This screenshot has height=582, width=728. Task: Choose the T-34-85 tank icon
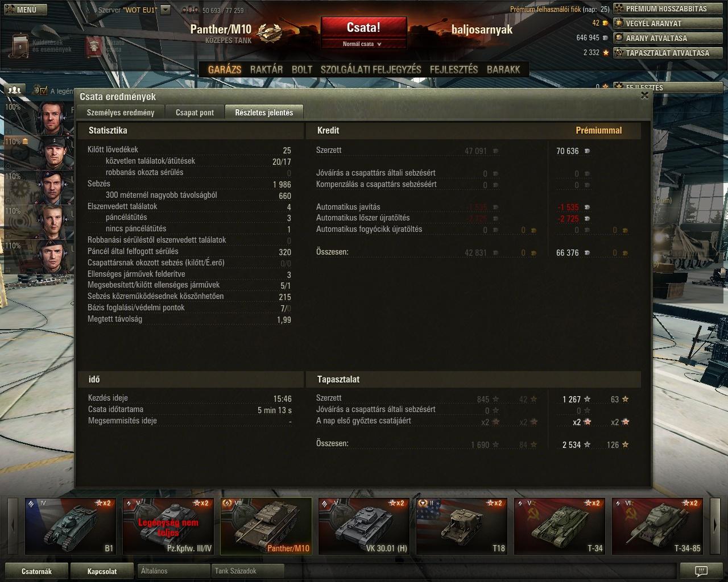coord(657,526)
